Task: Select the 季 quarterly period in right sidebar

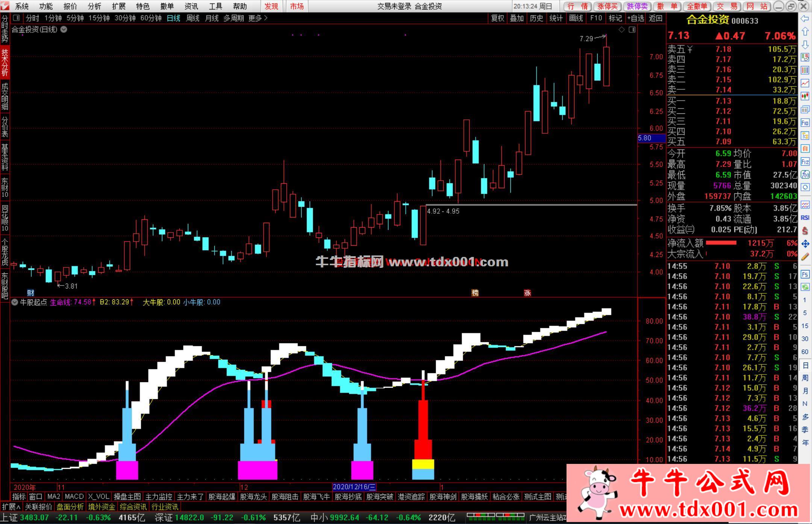Action: pyautogui.click(x=805, y=430)
